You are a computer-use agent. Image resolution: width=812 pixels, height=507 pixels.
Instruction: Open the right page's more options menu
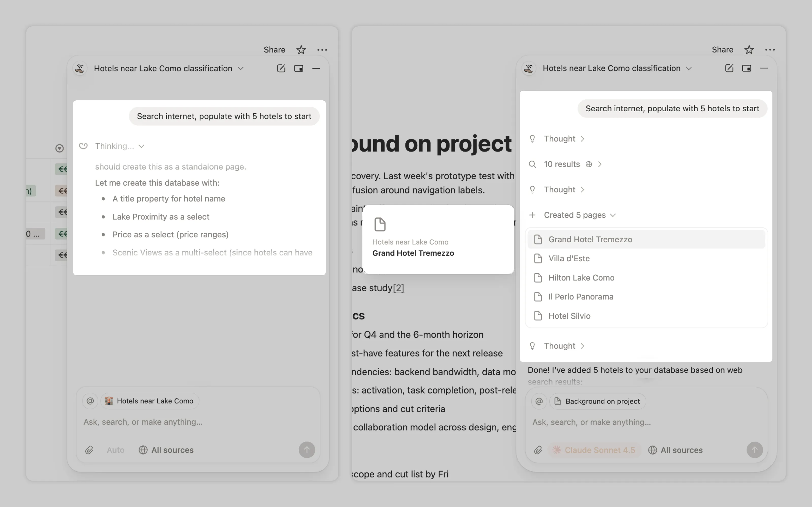point(770,50)
